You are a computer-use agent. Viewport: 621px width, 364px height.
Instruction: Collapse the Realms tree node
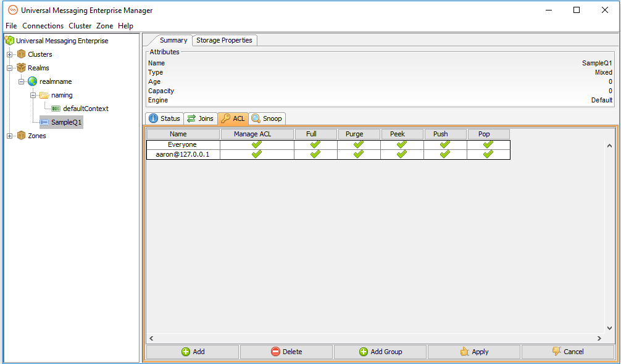coord(9,68)
